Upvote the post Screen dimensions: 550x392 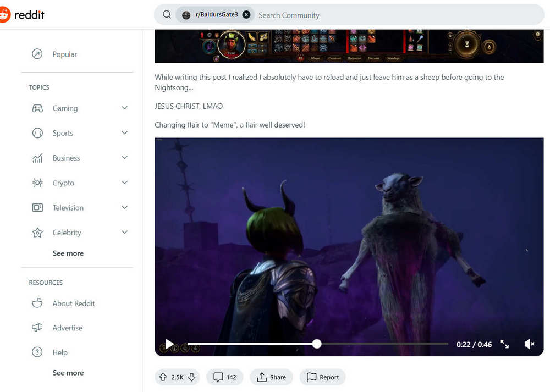tap(163, 377)
